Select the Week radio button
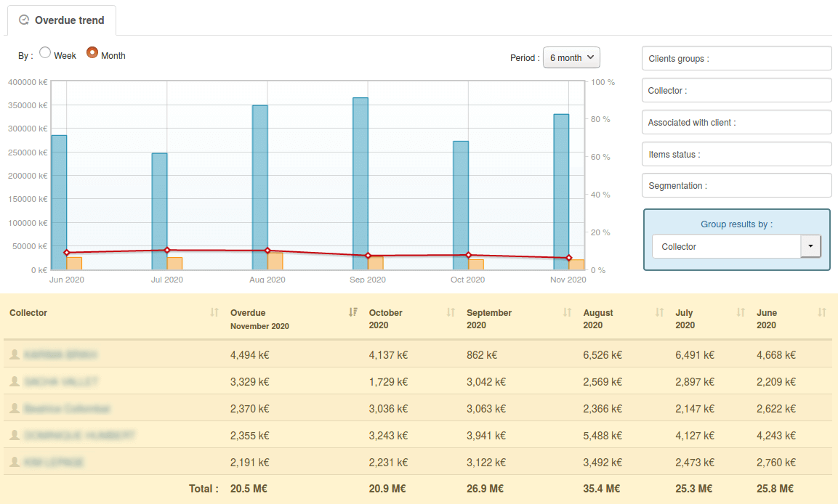The height and width of the screenshot is (504, 838). click(45, 53)
